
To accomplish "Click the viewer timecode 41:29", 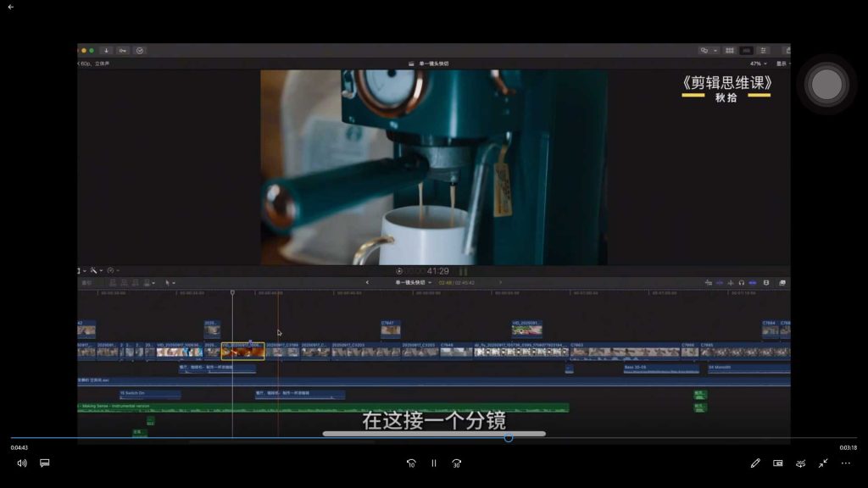I will coord(438,271).
